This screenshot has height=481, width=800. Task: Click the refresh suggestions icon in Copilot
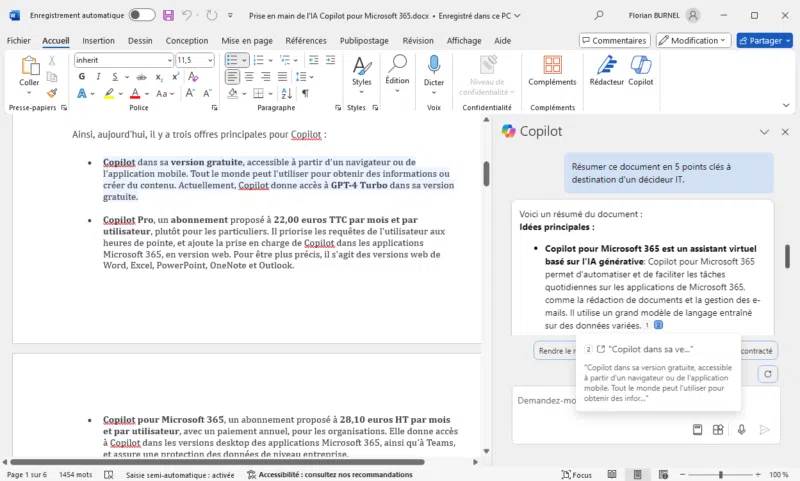(x=768, y=373)
